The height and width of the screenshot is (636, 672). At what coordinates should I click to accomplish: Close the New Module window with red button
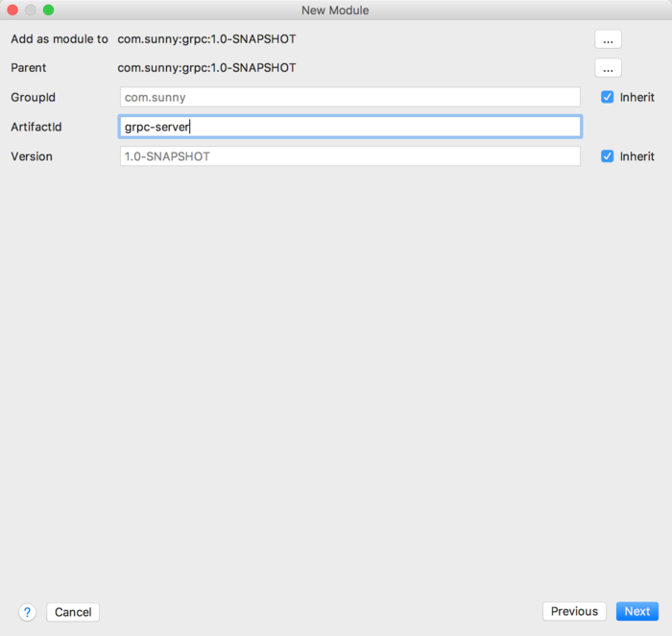click(x=12, y=10)
